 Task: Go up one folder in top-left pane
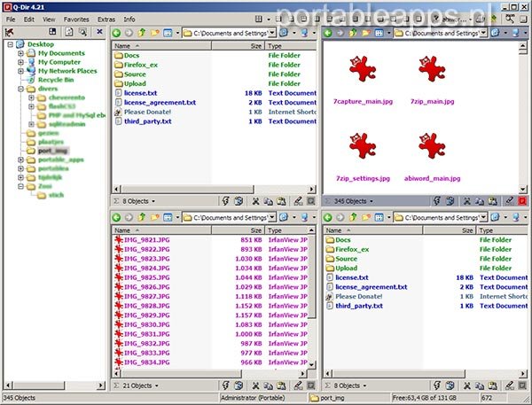pyautogui.click(x=142, y=32)
